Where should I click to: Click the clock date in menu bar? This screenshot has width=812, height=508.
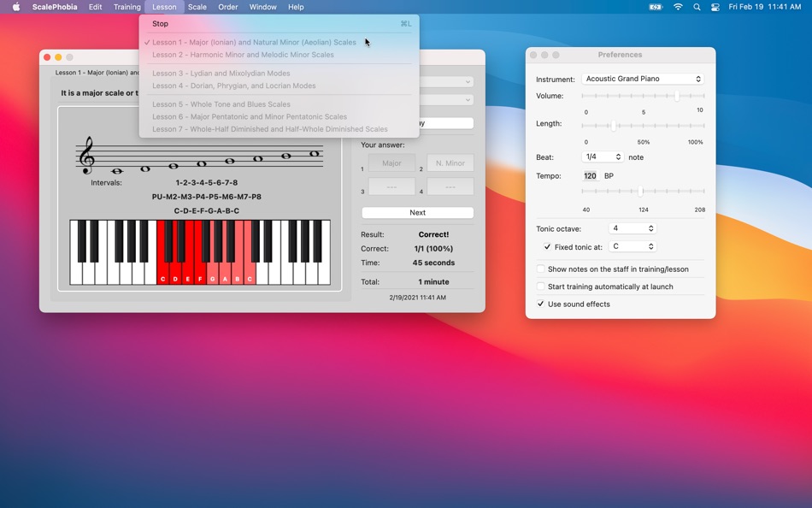coord(764,7)
